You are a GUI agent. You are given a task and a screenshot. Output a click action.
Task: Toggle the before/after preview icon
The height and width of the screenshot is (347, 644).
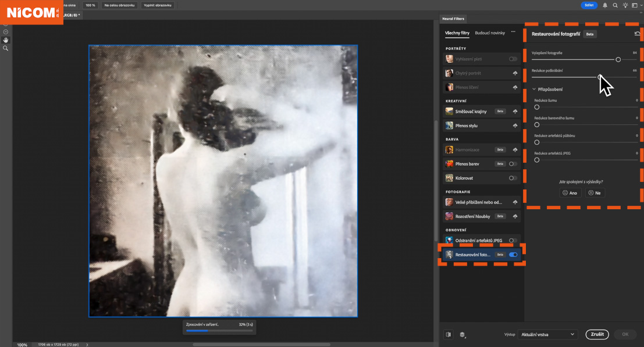coord(449,334)
